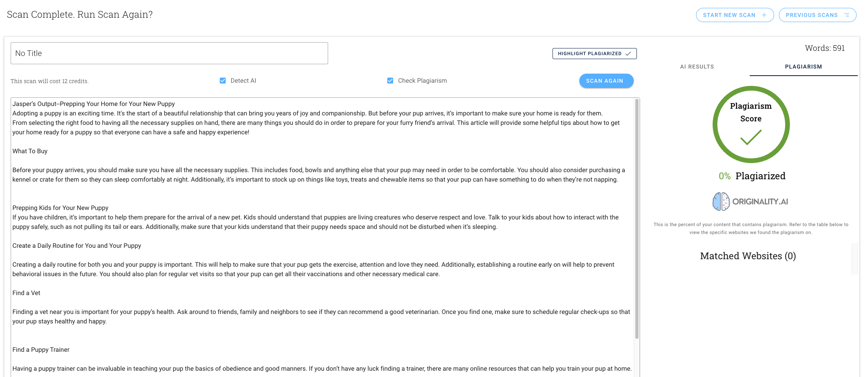The height and width of the screenshot is (377, 868).
Task: Click the Words: 591 counter
Action: pos(825,48)
